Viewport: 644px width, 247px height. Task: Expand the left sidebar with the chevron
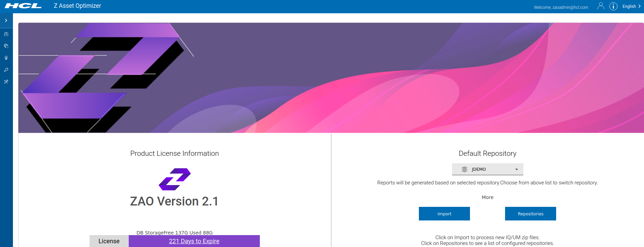coord(6,20)
